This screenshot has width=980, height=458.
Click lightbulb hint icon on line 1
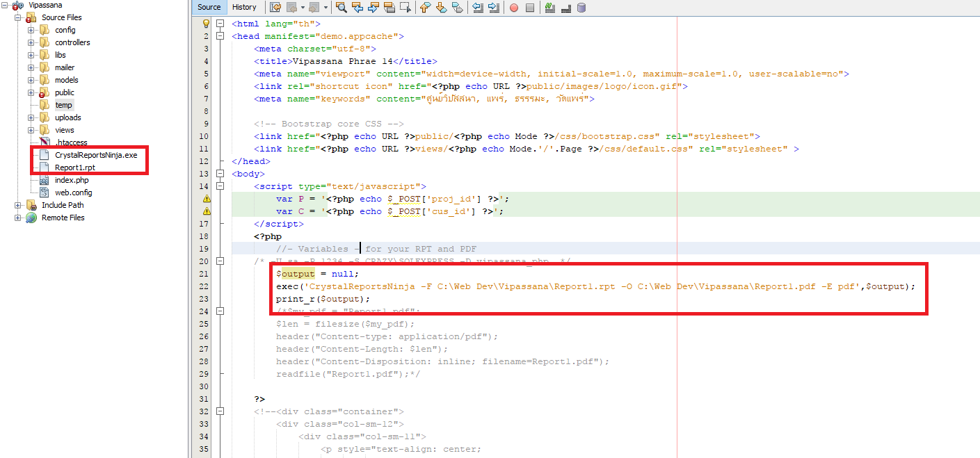[206, 24]
